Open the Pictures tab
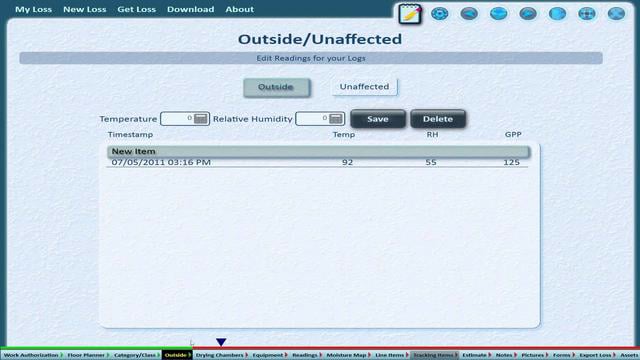 coord(534,355)
